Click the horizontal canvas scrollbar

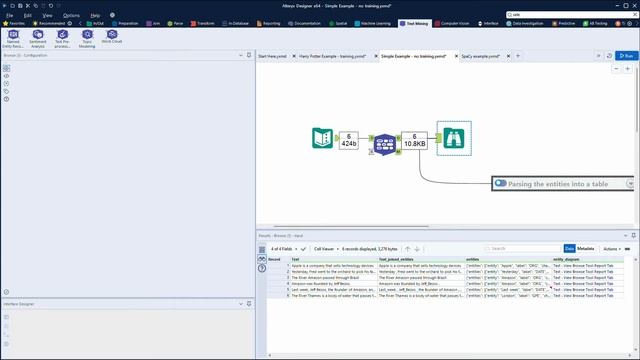tap(351, 226)
